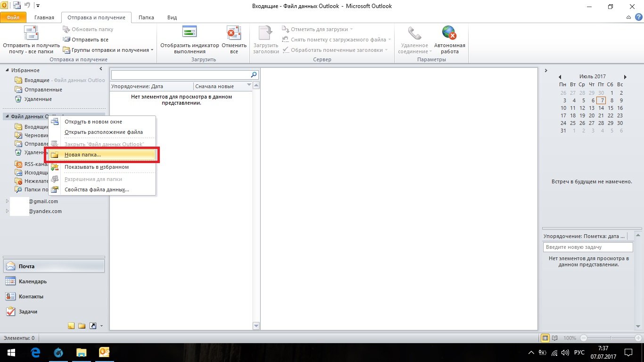Collapse the To-Do bar chevron
Screen dimensions: 644x362
pos(546,71)
